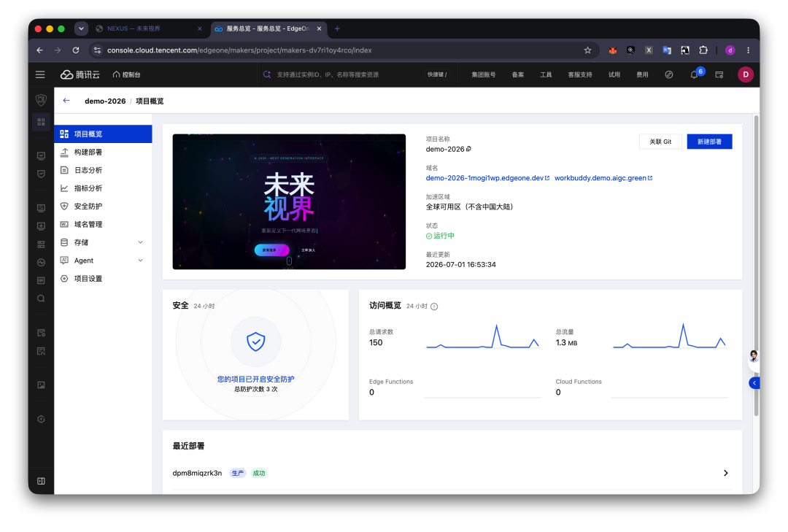Toggle the left rail collapse icon at bottom
Image resolution: width=788 pixels, height=532 pixels.
click(x=41, y=481)
